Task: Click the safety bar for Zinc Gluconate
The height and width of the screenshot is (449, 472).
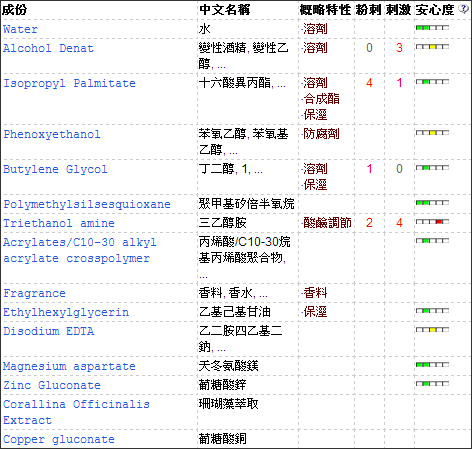Action: tap(432, 384)
